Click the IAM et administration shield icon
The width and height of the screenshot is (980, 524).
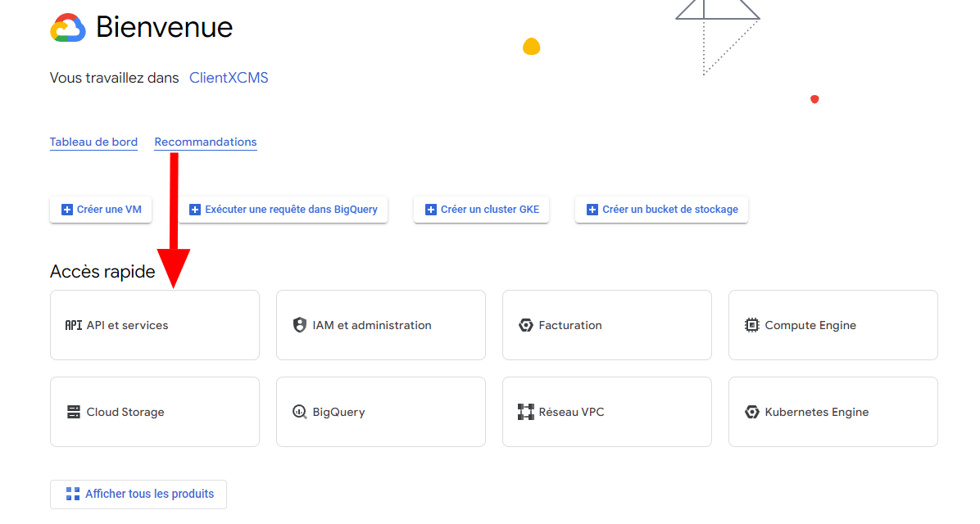pos(300,325)
